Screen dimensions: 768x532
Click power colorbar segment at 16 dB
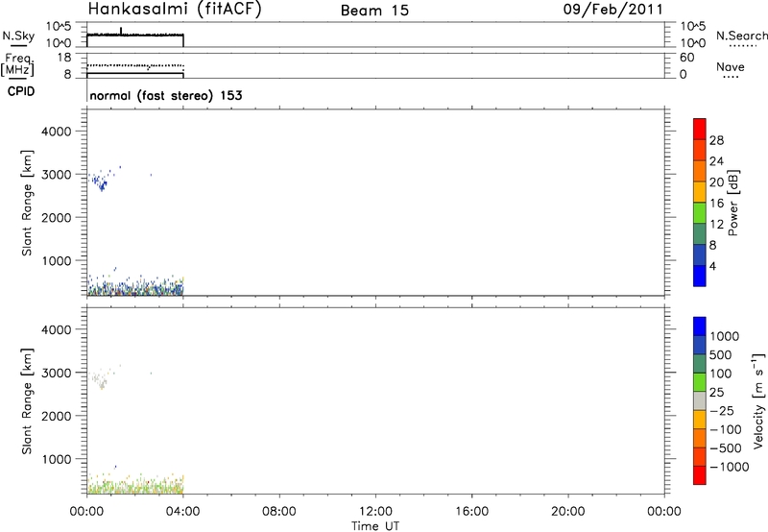700,191
